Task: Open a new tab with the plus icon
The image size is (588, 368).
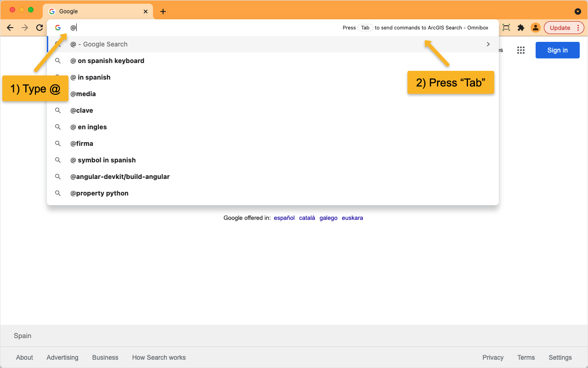Action: [x=163, y=11]
